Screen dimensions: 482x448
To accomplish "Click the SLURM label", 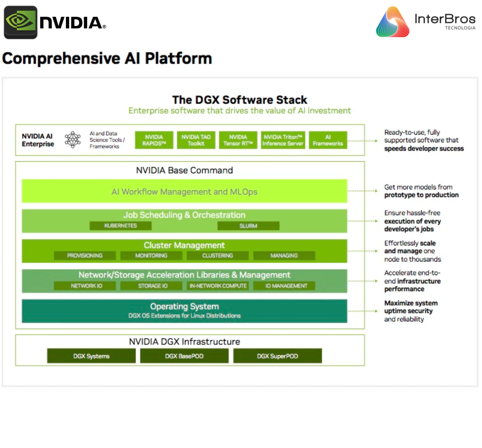I will click(x=249, y=226).
